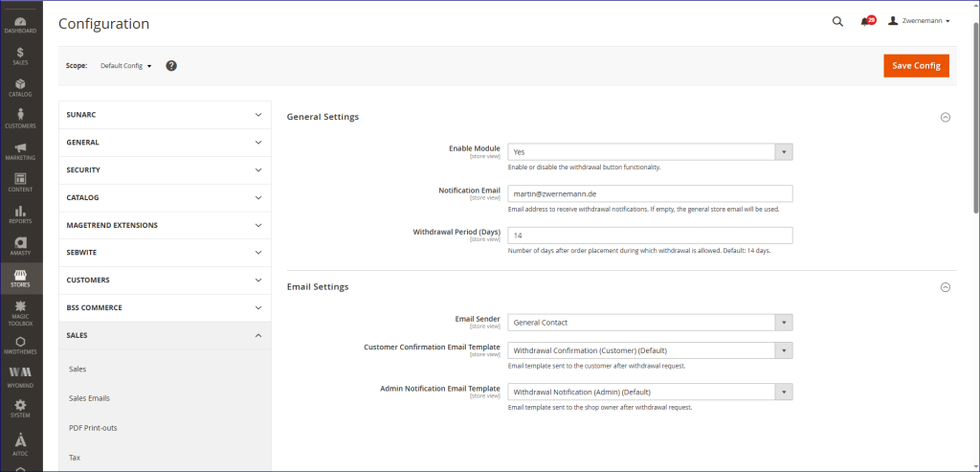Screen dimensions: 980x472
Task: Open the Zwernemann user account menu
Action: [x=919, y=21]
